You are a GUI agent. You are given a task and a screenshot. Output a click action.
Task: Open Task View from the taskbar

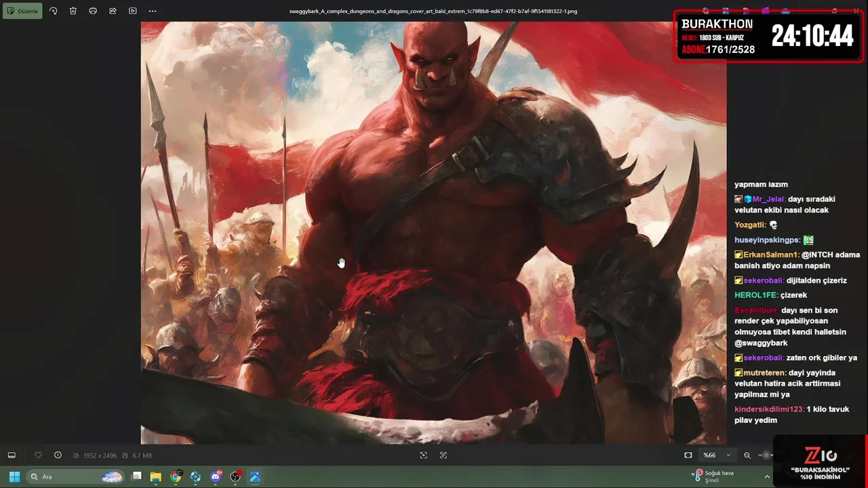(136, 476)
